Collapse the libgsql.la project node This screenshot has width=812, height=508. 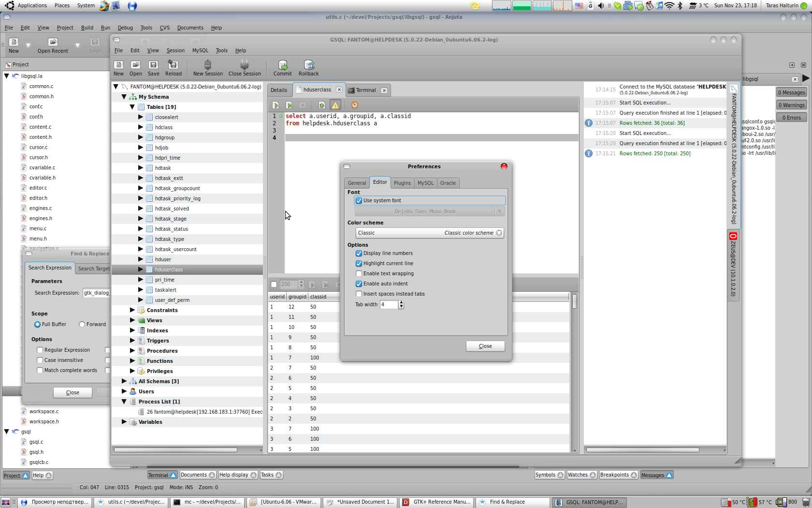[6, 76]
